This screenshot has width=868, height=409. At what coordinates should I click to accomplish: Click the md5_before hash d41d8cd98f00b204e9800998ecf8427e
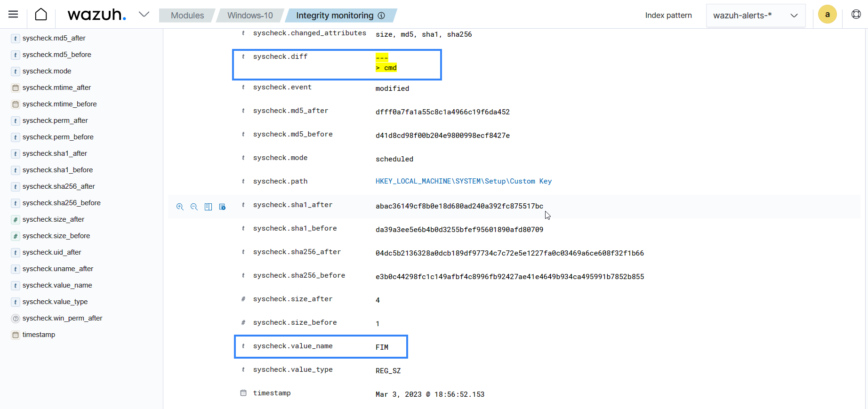442,136
